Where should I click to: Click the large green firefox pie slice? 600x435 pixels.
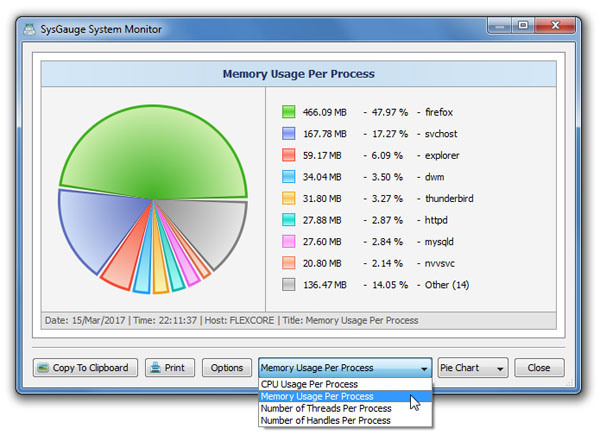153,153
